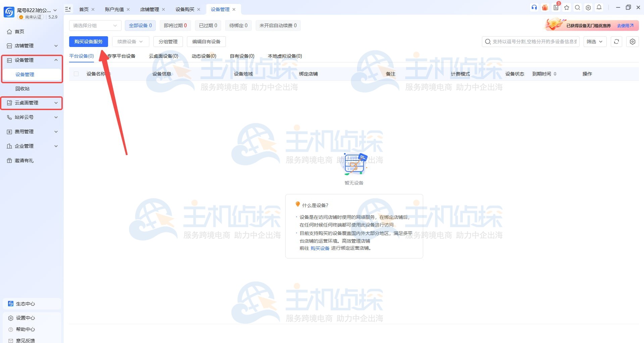Open the message notes icon with badge 3
The image size is (644, 343).
point(556,7)
